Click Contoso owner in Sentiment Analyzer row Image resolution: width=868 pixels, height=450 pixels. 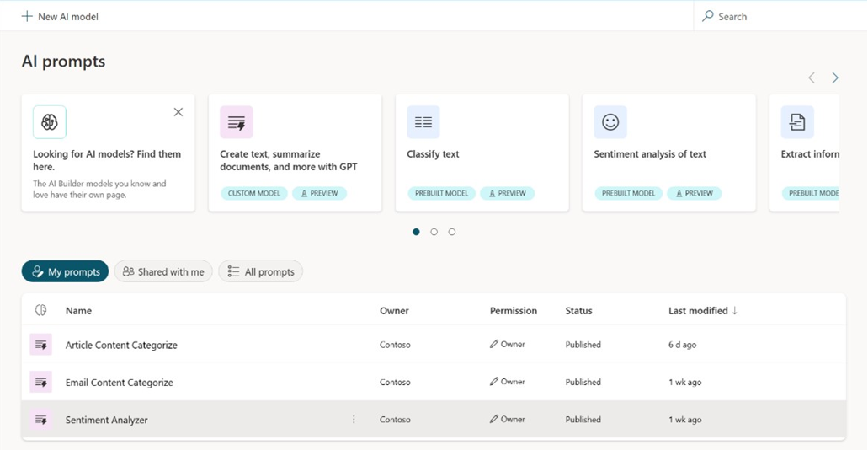(x=395, y=420)
